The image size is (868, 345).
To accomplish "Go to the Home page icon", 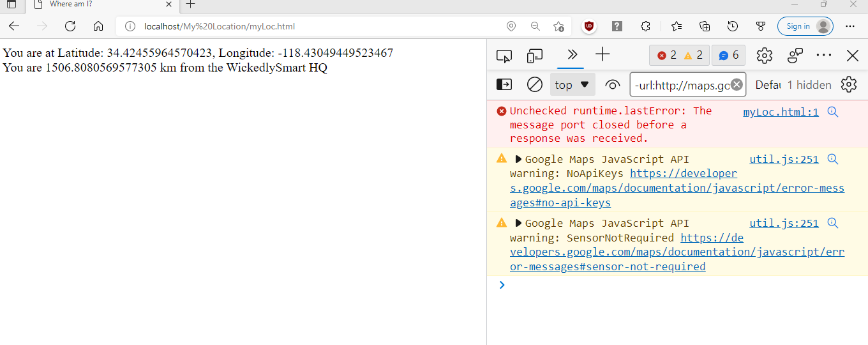I will 98,26.
